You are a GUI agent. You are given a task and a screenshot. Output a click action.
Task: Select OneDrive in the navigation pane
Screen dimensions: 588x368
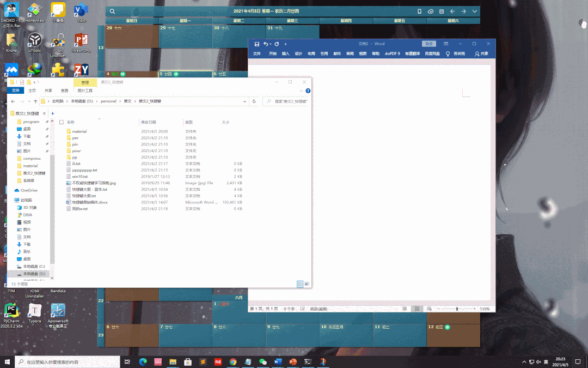pyautogui.click(x=28, y=190)
